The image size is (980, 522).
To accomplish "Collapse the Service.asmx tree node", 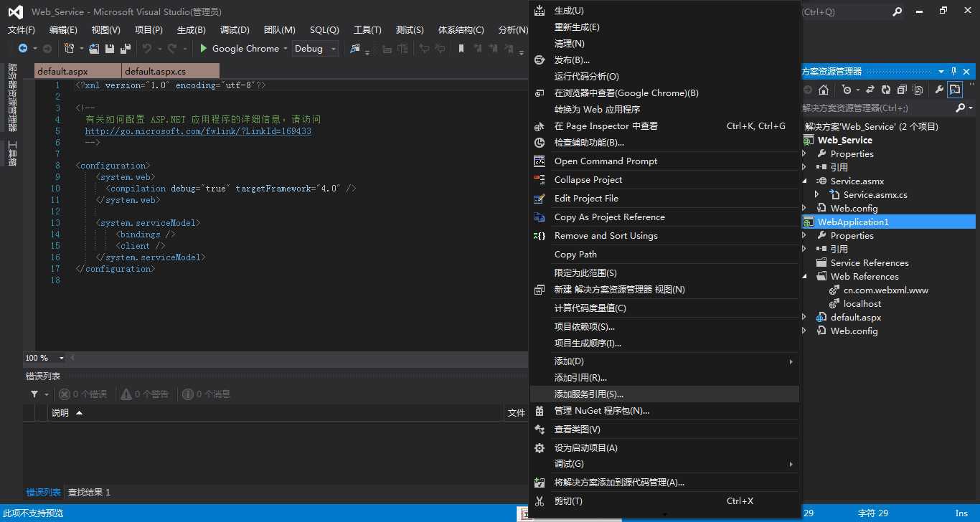I will pyautogui.click(x=804, y=181).
